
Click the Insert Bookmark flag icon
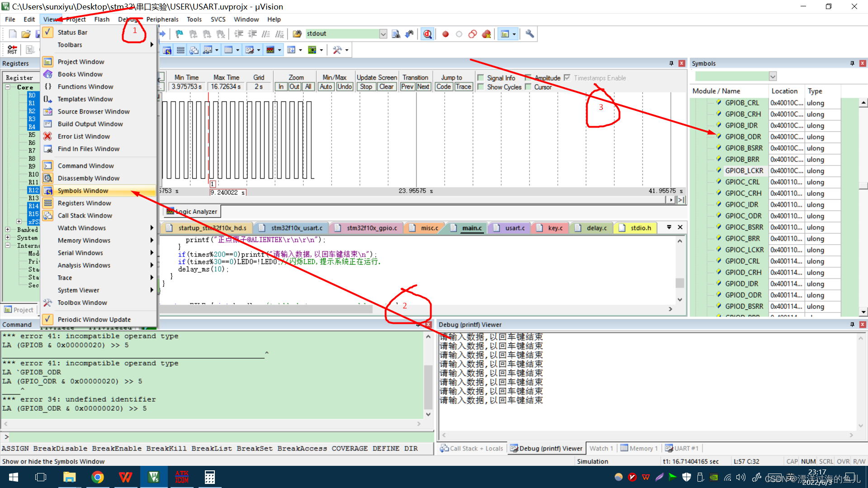[x=180, y=34]
